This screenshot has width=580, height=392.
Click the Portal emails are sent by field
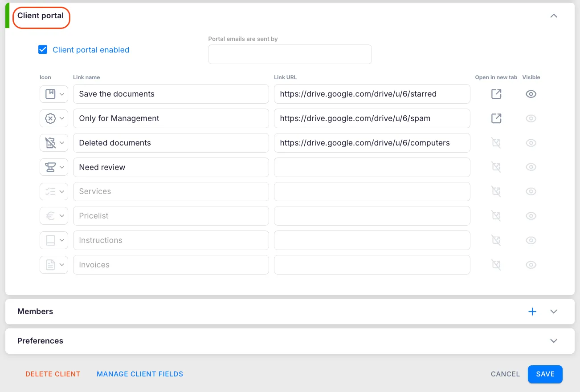290,54
